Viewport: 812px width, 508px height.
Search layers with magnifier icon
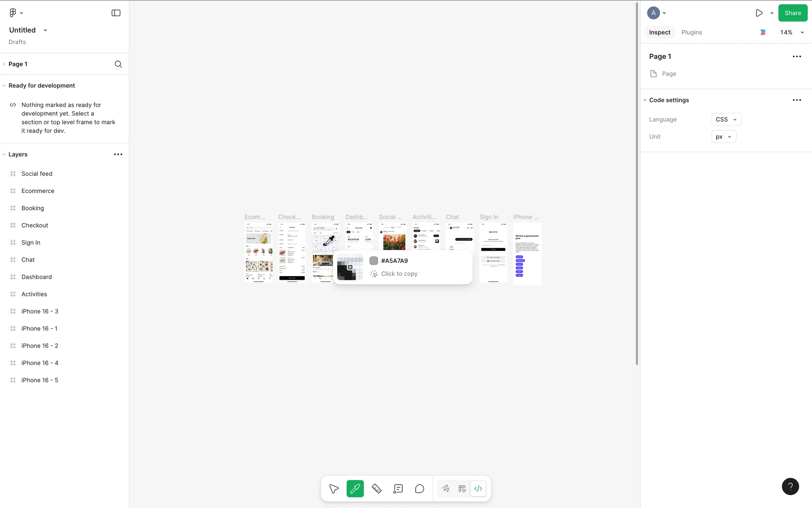(118, 64)
